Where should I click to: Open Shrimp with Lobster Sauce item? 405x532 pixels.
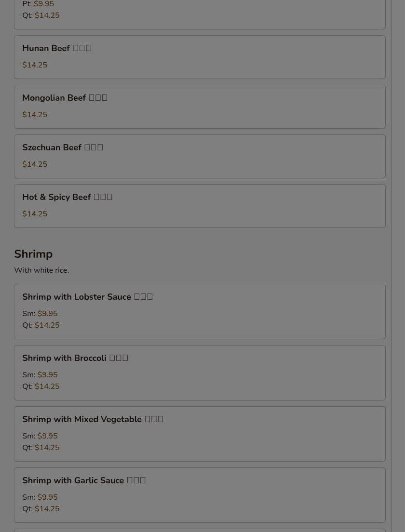point(200,311)
